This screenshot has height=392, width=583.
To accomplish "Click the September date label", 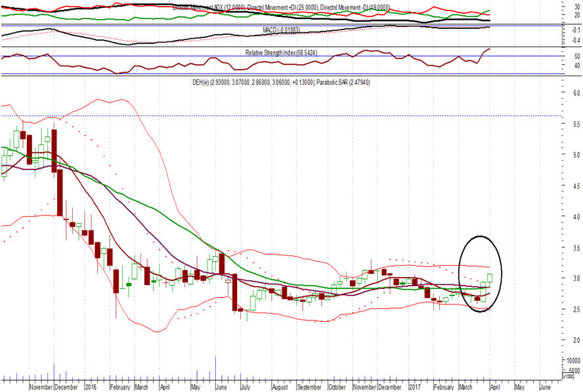I will point(309,387).
